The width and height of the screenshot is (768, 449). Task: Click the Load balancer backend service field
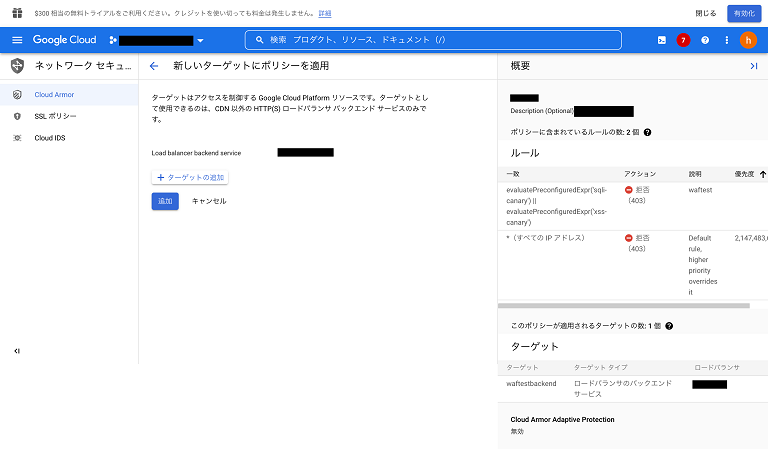pyautogui.click(x=306, y=153)
